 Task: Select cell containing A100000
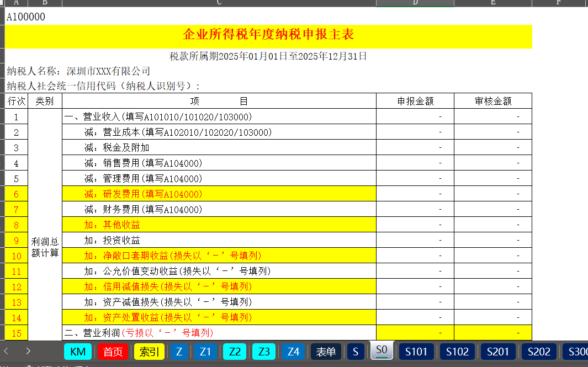(26, 17)
